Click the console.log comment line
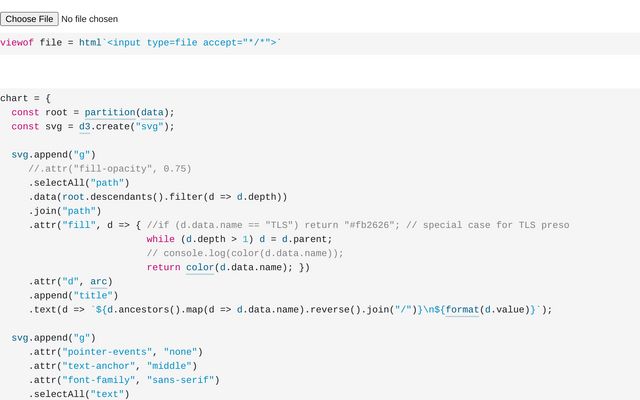This screenshot has width=640, height=400. point(245,253)
